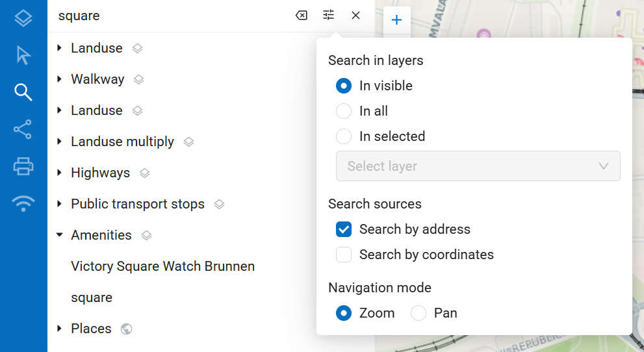Open the print tool in the sidebar
This screenshot has height=352, width=644.
pyautogui.click(x=23, y=166)
